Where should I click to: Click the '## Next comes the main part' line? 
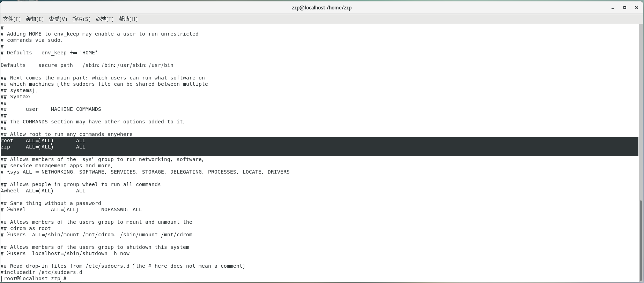pos(103,78)
